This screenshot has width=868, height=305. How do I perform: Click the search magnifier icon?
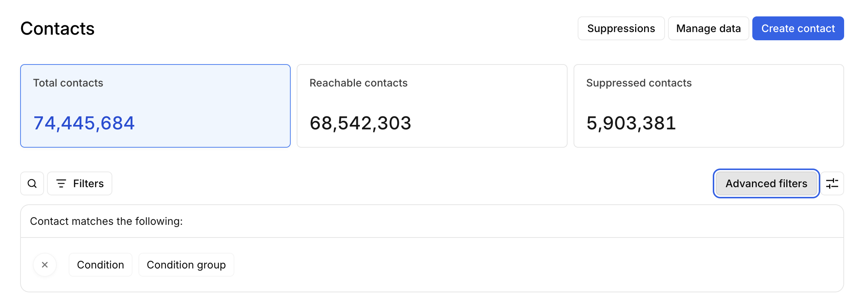point(32,183)
